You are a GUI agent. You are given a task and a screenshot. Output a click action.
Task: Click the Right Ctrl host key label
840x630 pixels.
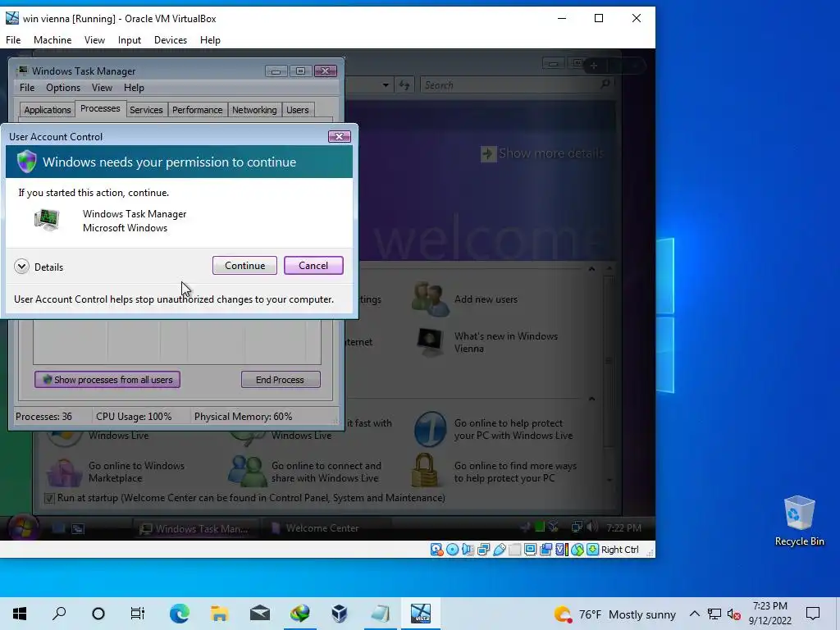[x=620, y=550]
